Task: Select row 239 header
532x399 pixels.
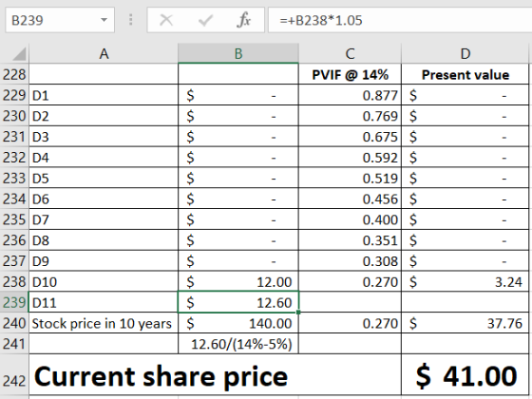Action: pos(14,302)
